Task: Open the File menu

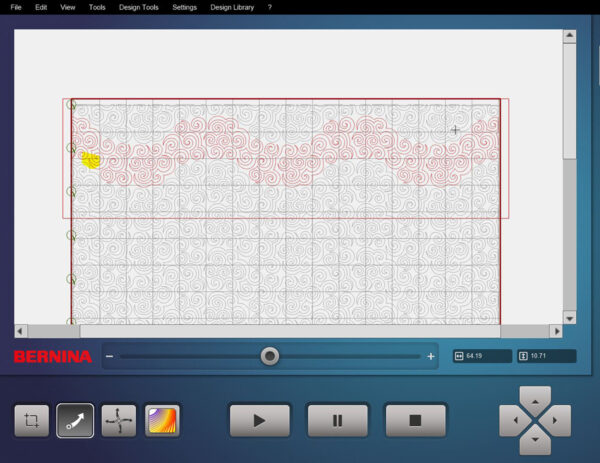Action: pos(16,7)
